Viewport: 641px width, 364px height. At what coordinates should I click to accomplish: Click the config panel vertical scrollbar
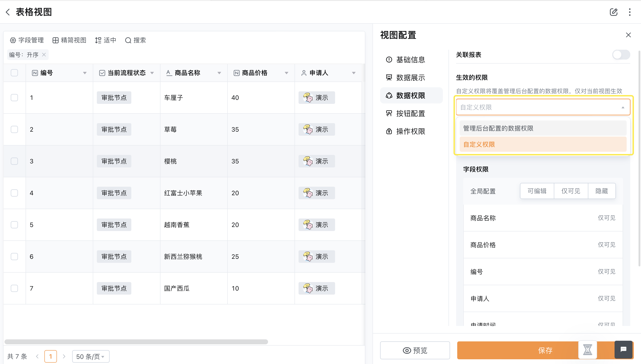pos(639,158)
